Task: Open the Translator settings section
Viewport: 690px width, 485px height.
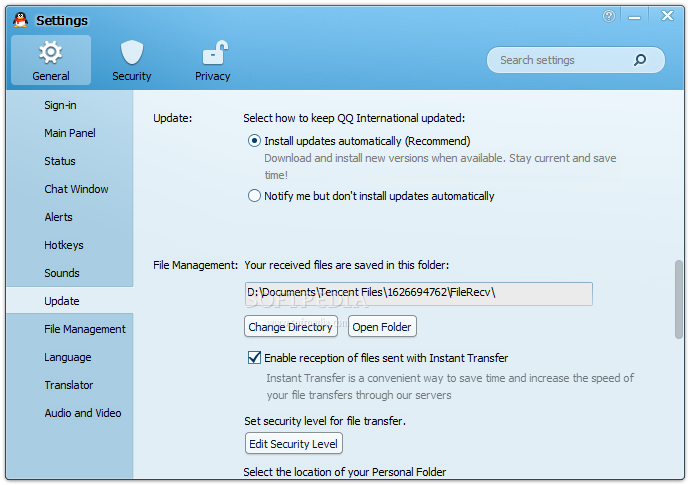Action: click(69, 385)
